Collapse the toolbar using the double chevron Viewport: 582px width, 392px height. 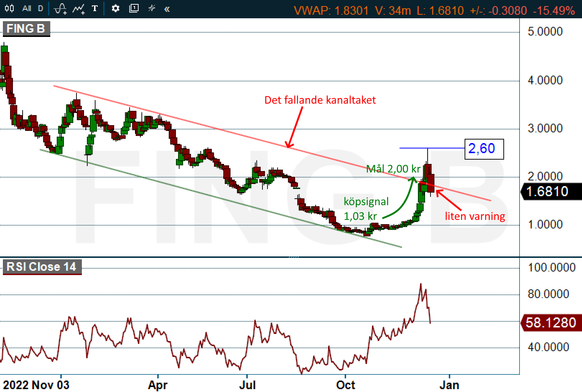167,9
